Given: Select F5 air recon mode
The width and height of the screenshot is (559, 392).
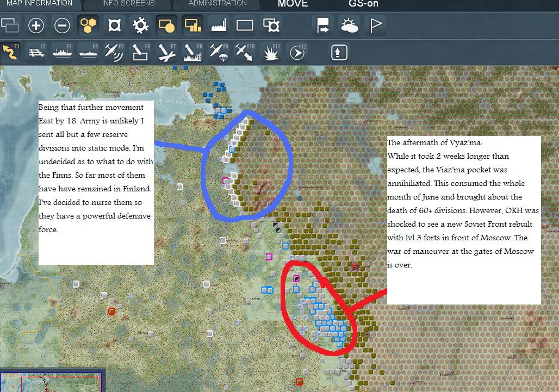Looking at the screenshot, I should 114,52.
